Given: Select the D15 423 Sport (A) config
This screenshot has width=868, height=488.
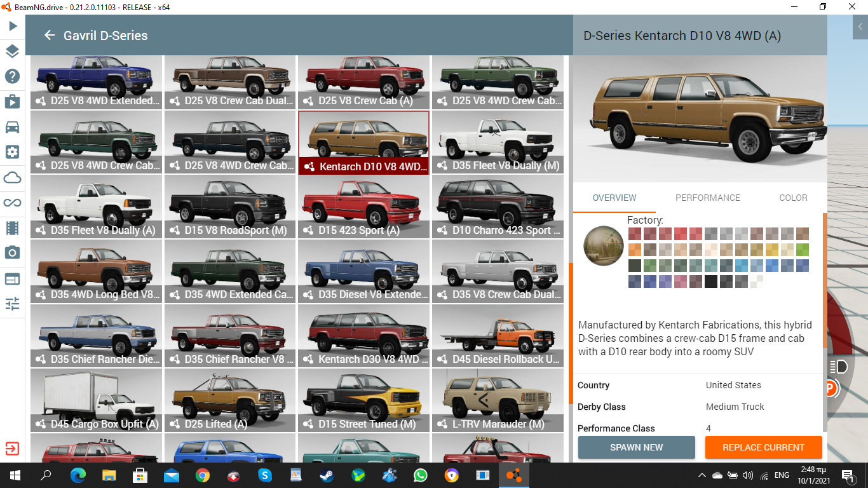Looking at the screenshot, I should point(364,207).
